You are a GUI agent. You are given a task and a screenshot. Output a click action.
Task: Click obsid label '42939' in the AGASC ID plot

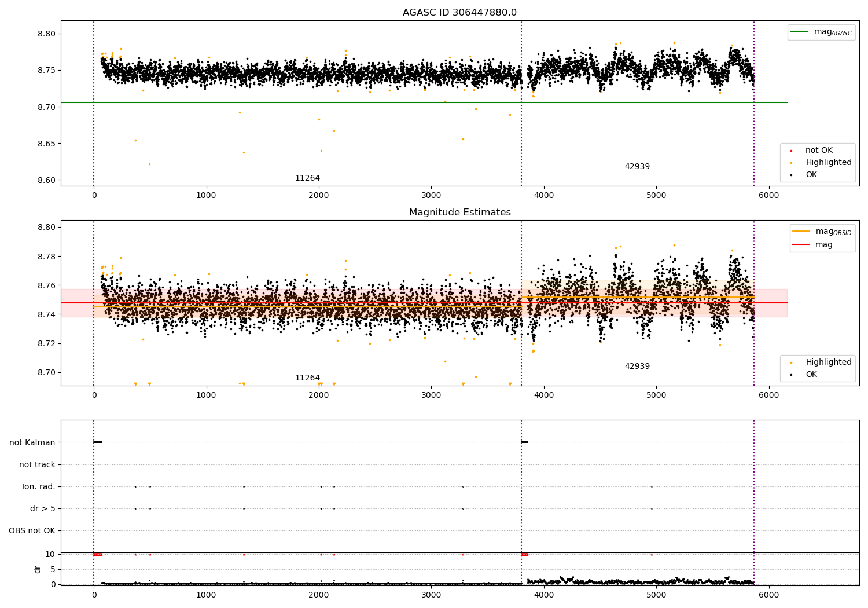coord(637,167)
